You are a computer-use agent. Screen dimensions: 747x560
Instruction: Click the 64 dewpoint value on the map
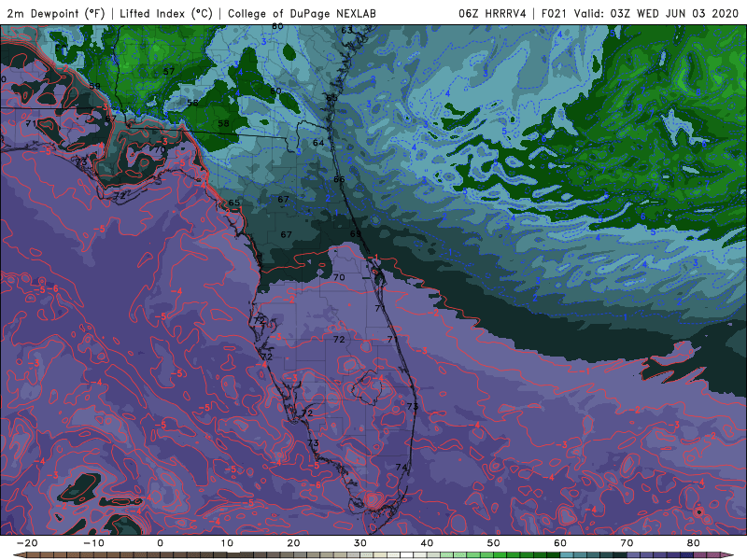pyautogui.click(x=318, y=143)
